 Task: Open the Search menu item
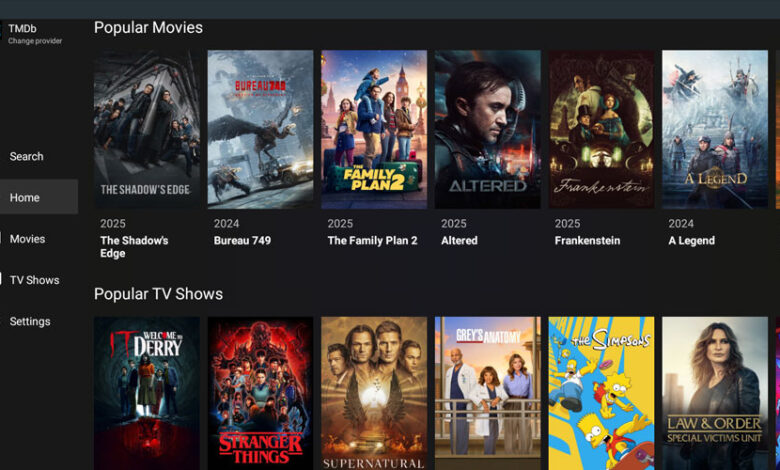coord(27,156)
